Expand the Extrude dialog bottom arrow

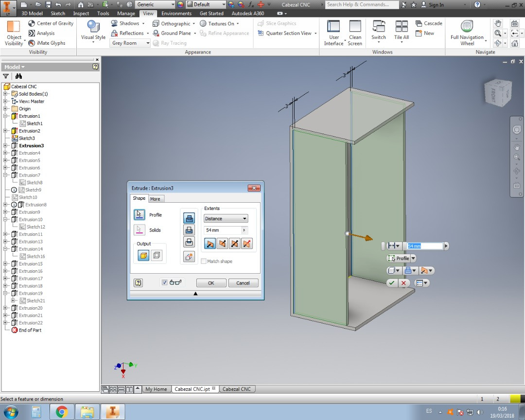[x=195, y=294]
